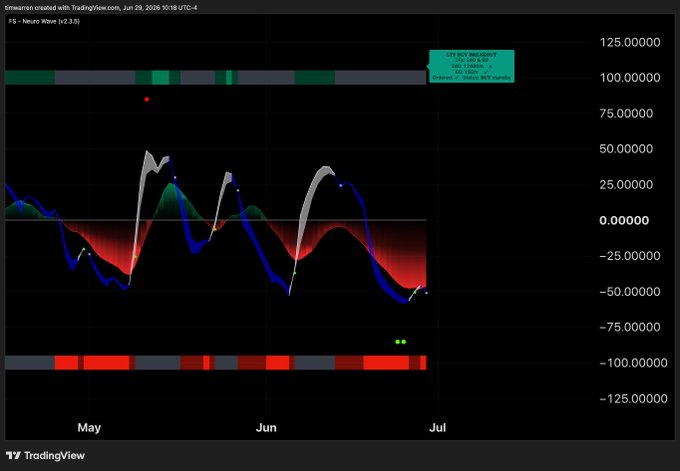680x471 pixels.
Task: Click the −25.00000 price scale label
Action: (x=630, y=256)
